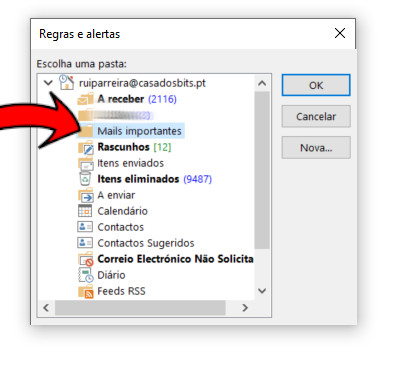Select the A enviar outbox arrow icon
The width and height of the screenshot is (400, 384).
86,195
